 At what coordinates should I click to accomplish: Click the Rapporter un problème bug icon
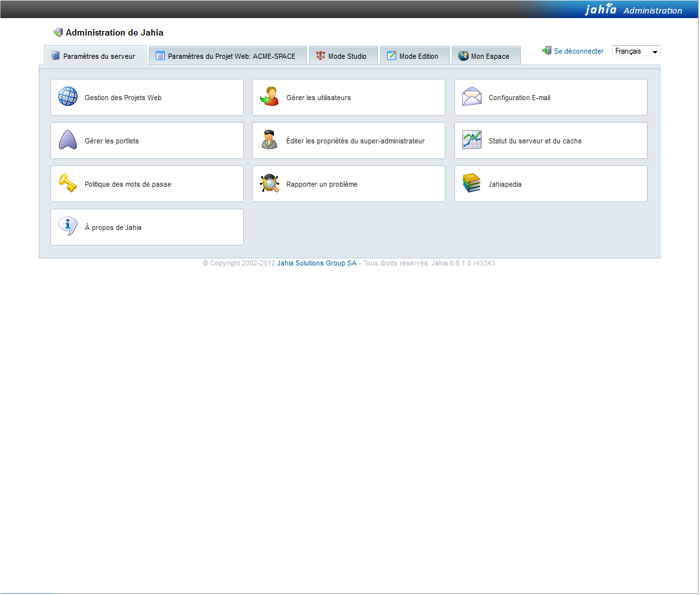pos(270,183)
